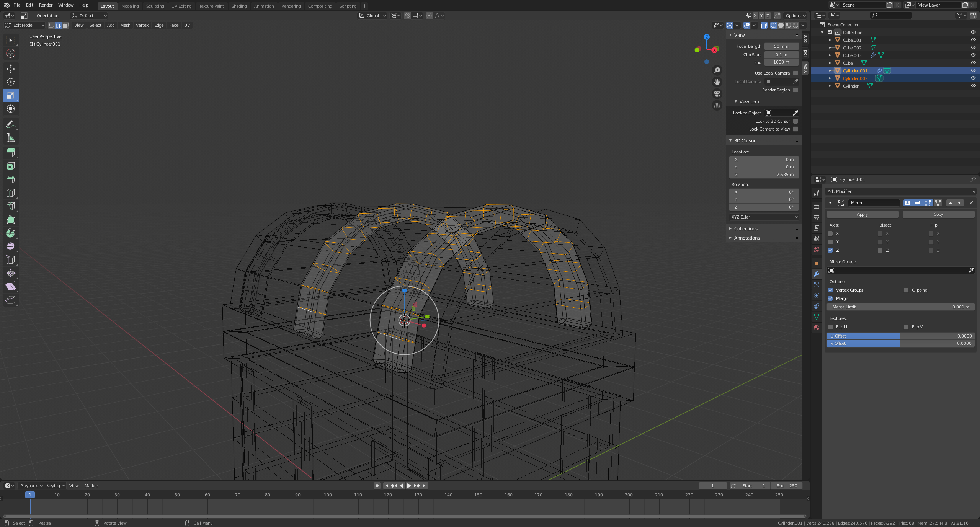
Task: Disable the Merge option checkbox
Action: tap(830, 299)
